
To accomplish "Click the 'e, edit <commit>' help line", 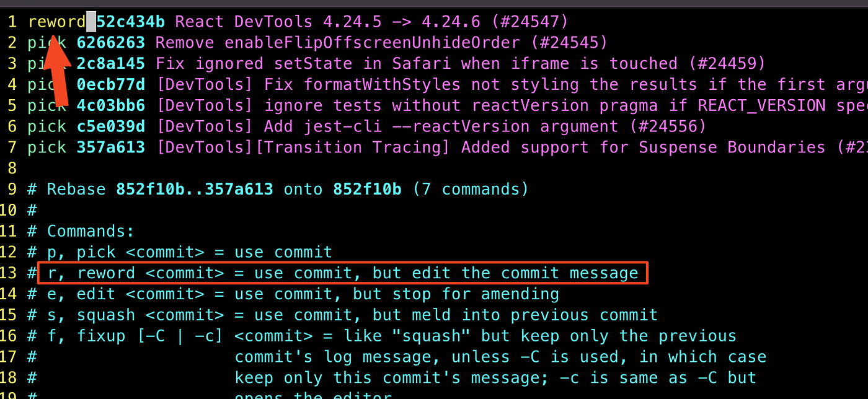I will [x=293, y=294].
